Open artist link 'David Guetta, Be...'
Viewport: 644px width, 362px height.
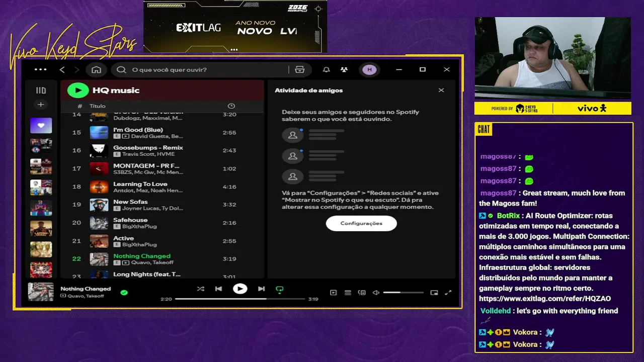pos(157,136)
